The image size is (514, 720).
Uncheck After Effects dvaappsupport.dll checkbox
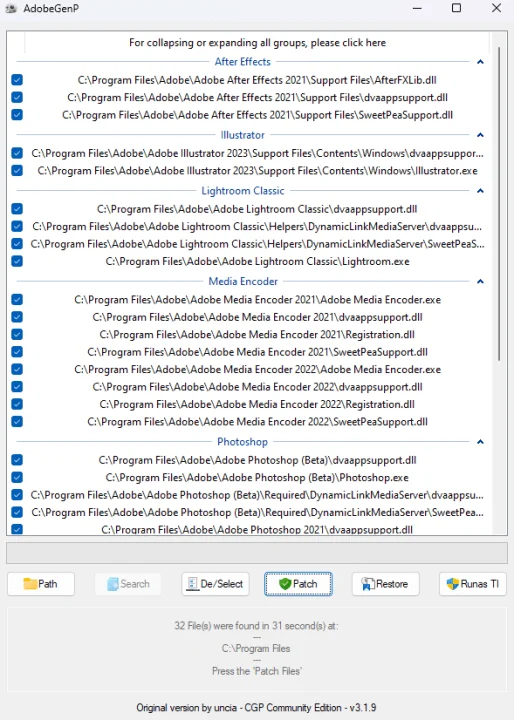(17, 97)
